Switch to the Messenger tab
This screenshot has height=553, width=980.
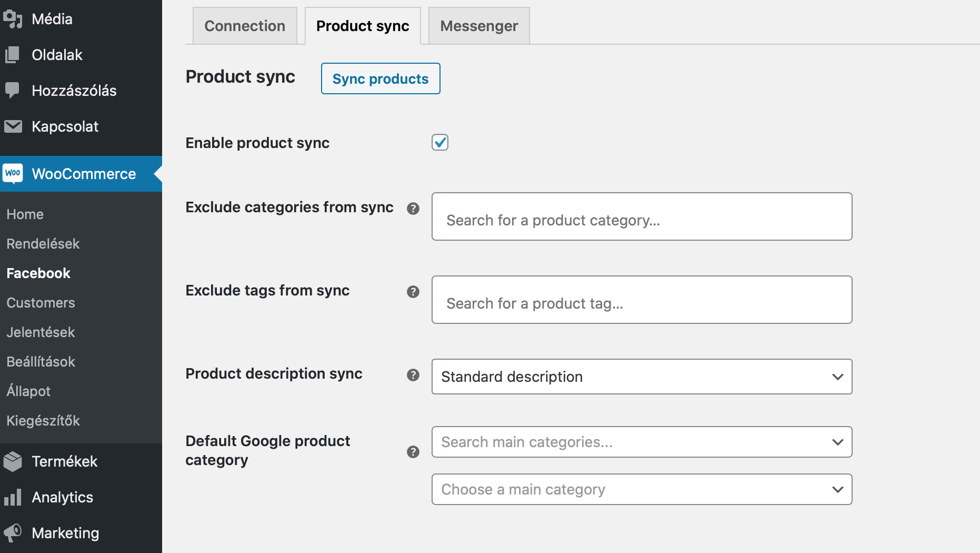tap(479, 26)
